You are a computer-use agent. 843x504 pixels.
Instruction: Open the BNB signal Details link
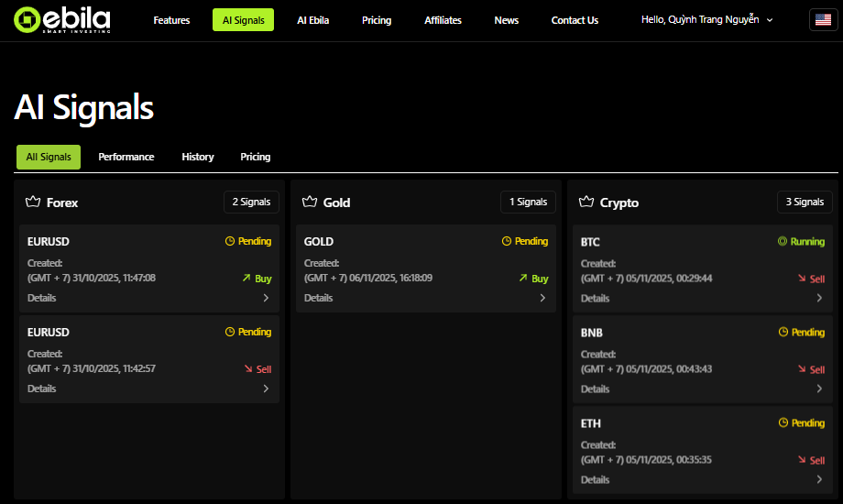(x=595, y=389)
